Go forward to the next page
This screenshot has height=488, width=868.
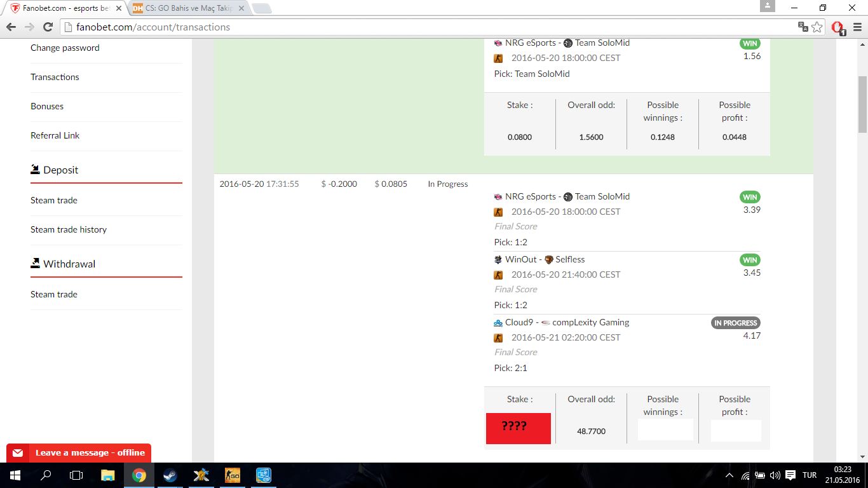[x=29, y=27]
